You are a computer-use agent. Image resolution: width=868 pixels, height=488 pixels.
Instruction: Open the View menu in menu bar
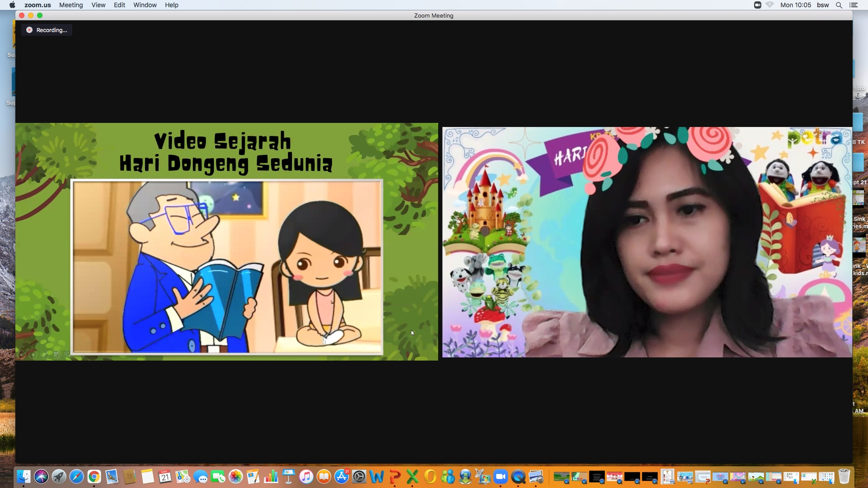coord(98,5)
